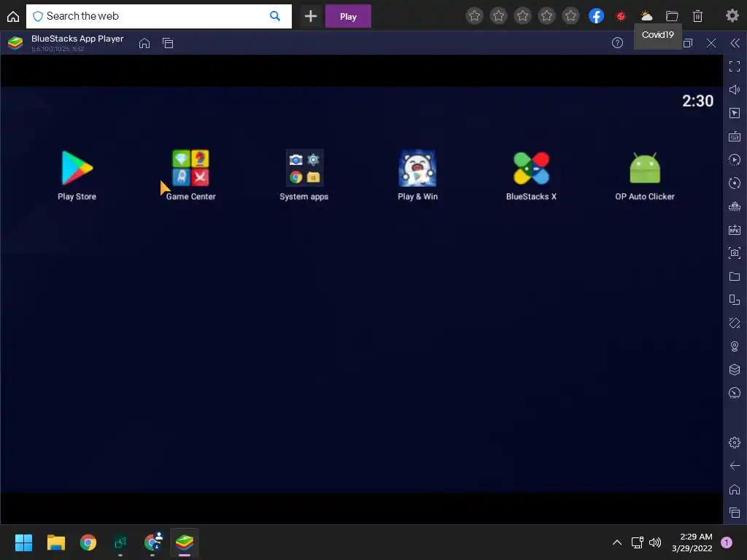Screen dimensions: 747x560
Task: Click the trash bin icon in top toolbar
Action: pyautogui.click(x=697, y=16)
